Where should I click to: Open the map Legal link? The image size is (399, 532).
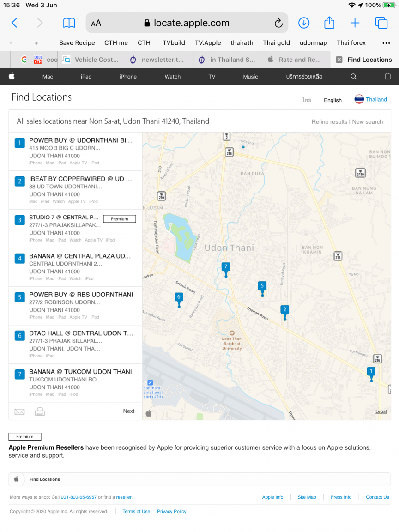coord(381,411)
